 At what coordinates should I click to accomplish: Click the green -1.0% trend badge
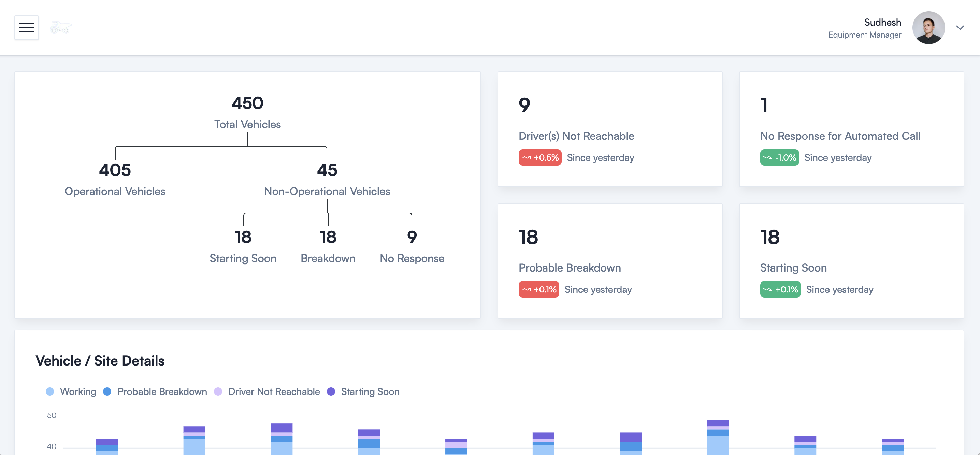point(779,157)
